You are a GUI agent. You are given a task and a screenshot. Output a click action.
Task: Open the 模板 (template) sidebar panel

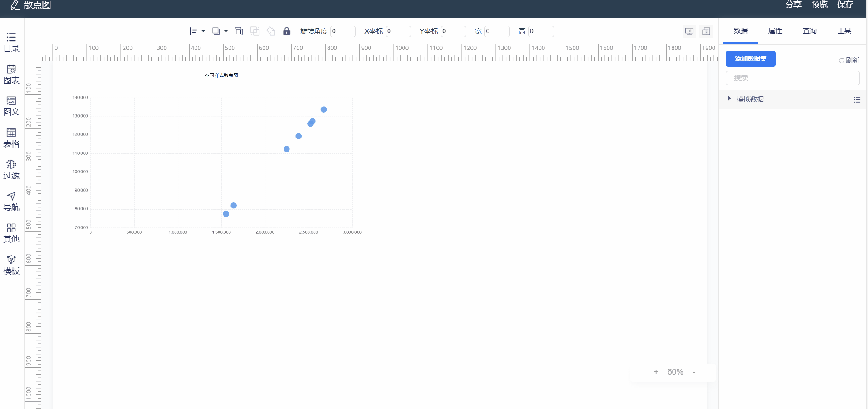coord(11,265)
